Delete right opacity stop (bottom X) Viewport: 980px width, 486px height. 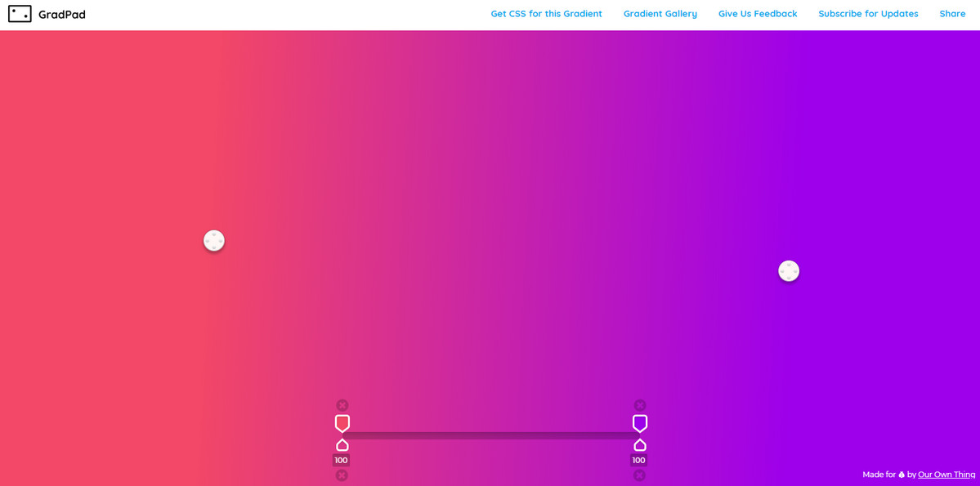(639, 475)
